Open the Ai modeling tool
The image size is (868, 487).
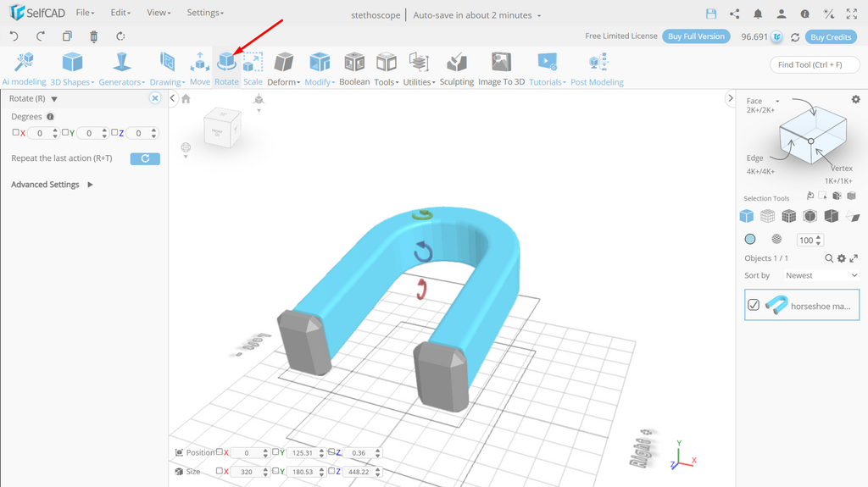pos(24,69)
